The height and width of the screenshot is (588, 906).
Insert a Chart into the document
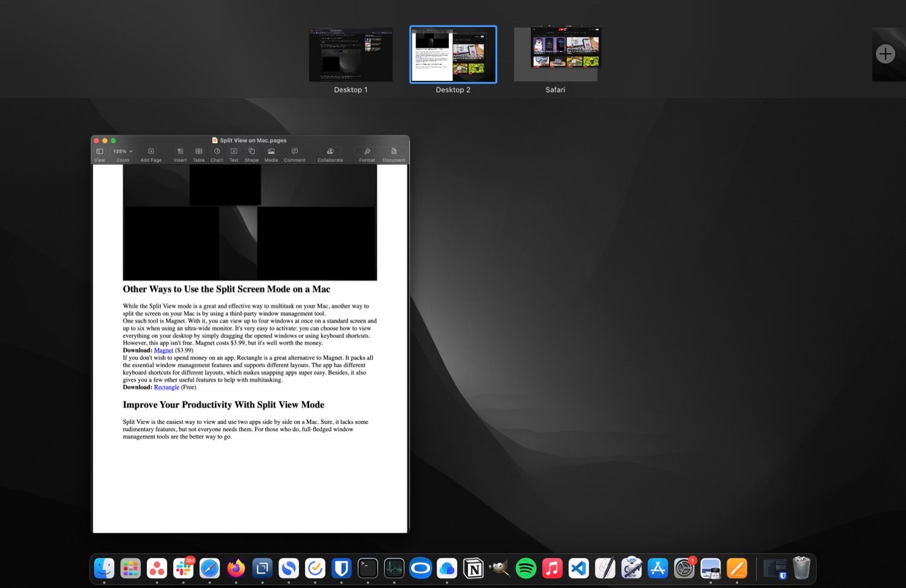(x=216, y=152)
